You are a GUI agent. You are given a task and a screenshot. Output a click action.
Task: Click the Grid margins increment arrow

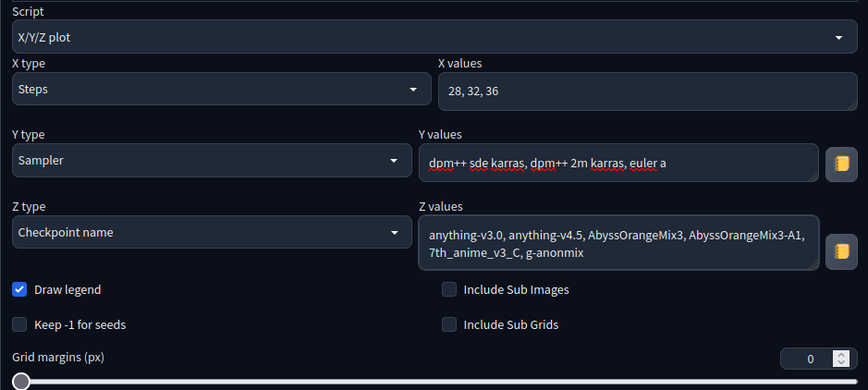tap(841, 355)
